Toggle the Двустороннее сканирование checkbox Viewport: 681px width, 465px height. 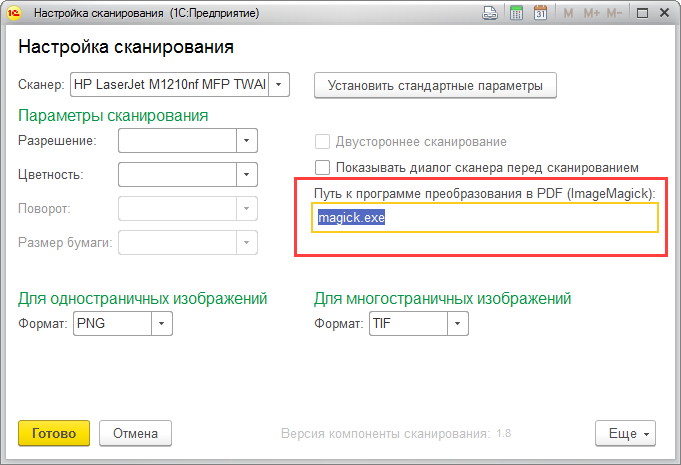coord(322,142)
